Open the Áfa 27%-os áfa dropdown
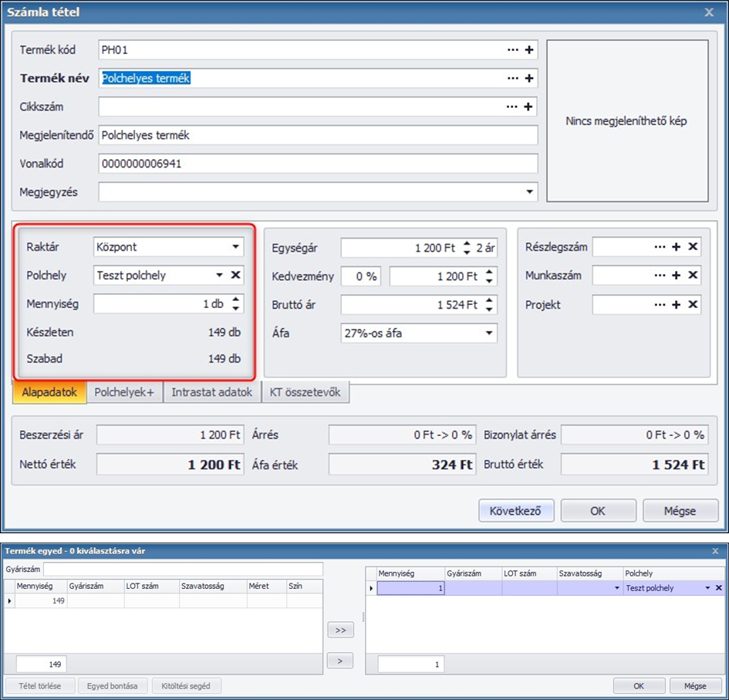Viewport: 729px width, 700px height. click(x=489, y=333)
